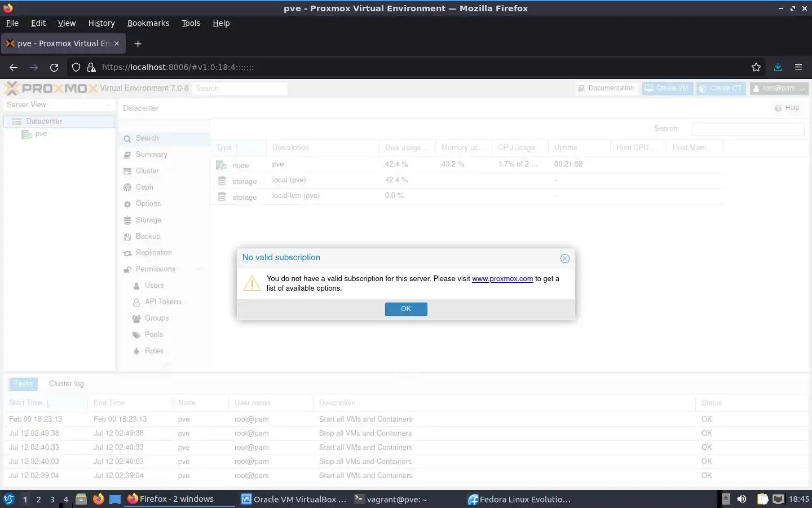Select the local (pve) storage row
The image size is (812, 508).
click(466, 180)
